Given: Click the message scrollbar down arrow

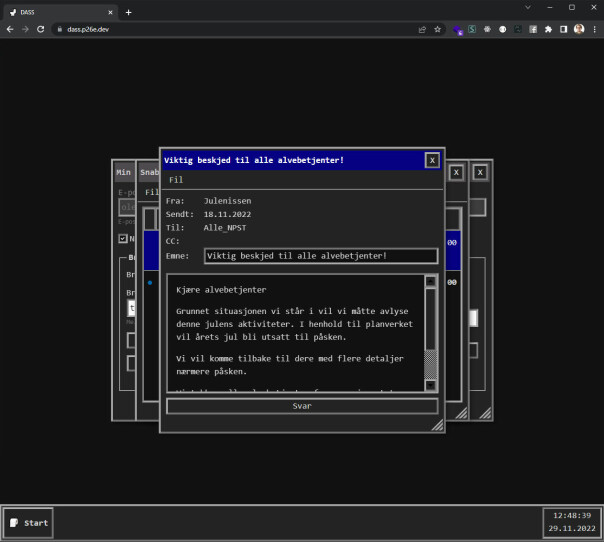Looking at the screenshot, I should pos(431,385).
